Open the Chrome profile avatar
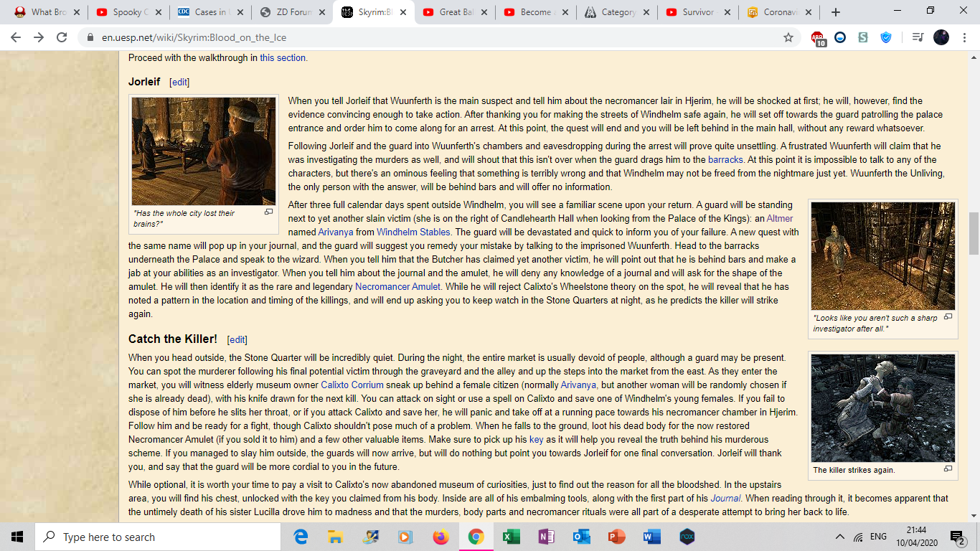Screen dimensions: 980x551 941,37
